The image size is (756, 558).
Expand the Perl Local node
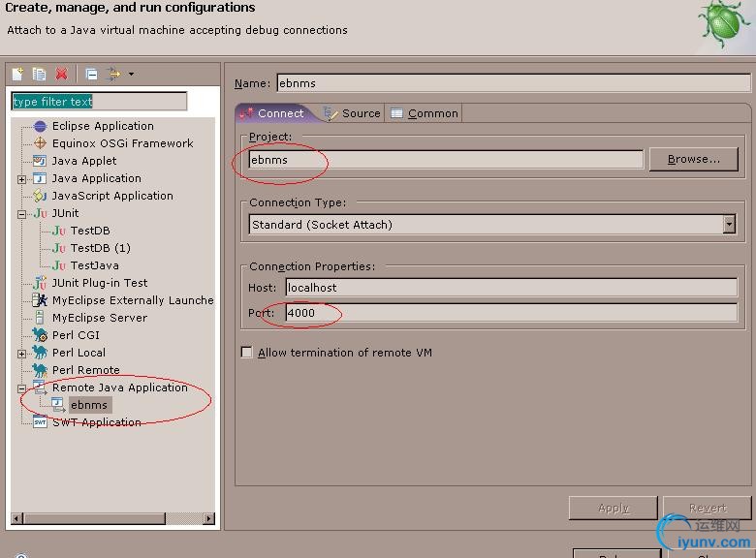coord(21,354)
